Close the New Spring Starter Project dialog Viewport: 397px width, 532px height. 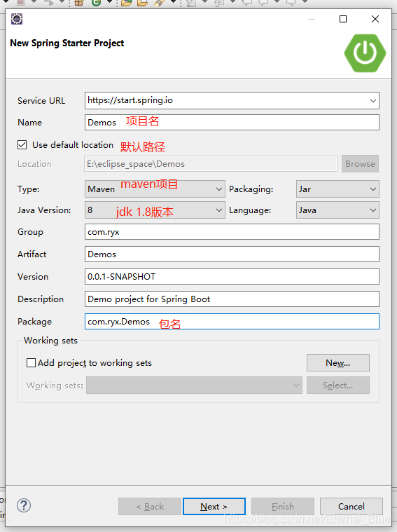pyautogui.click(x=375, y=19)
